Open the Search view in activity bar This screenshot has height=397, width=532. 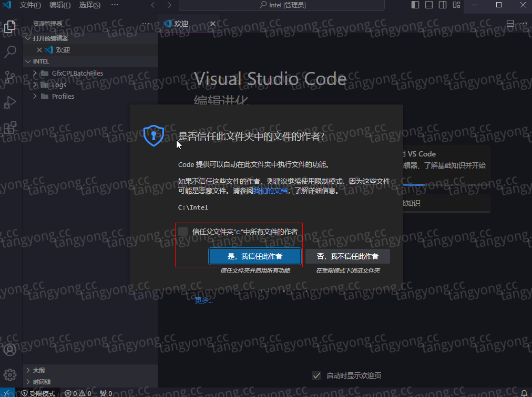click(10, 52)
